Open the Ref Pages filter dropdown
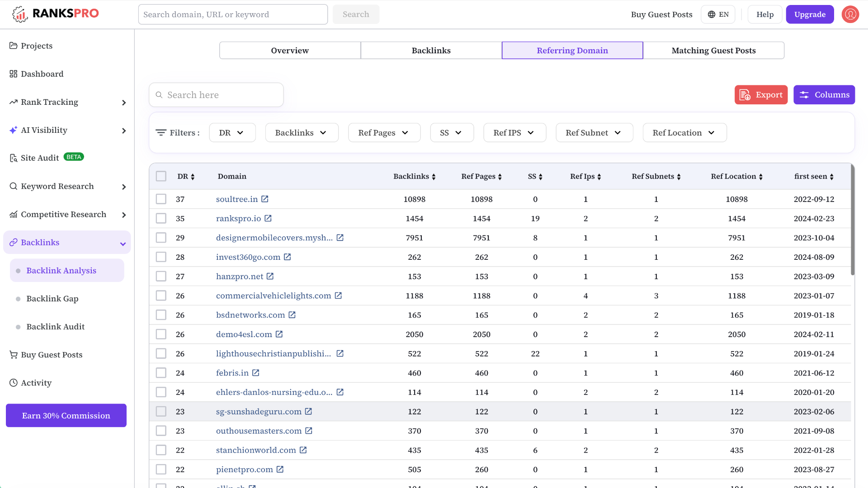Viewport: 868px width, 488px height. pyautogui.click(x=384, y=132)
